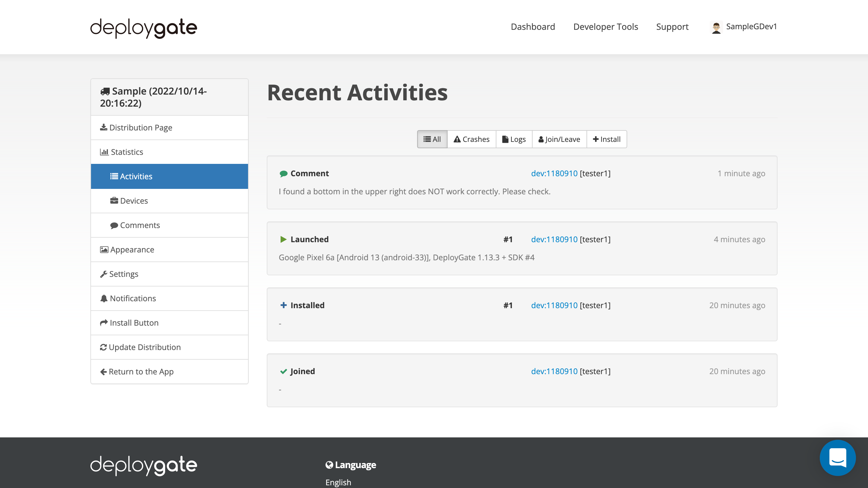
Task: Select the Devices briefcase icon
Action: [x=114, y=201]
